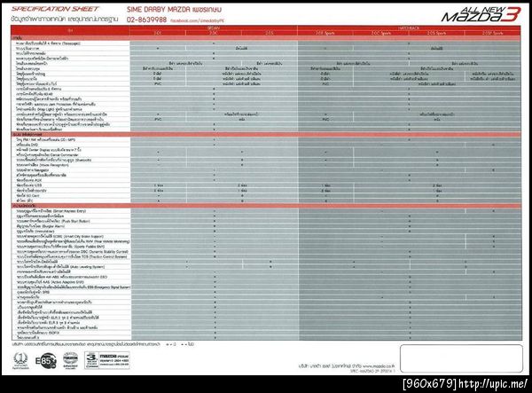Image resolution: width=532 pixels, height=393 pixels.
Task: Select the Smart City Brake Support row label
Action: [59, 237]
